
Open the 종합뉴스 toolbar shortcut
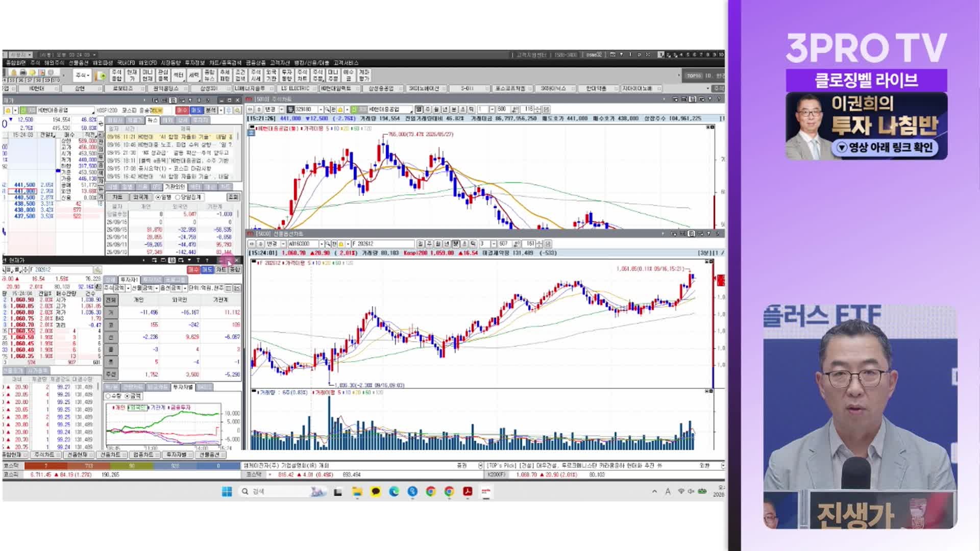209,76
